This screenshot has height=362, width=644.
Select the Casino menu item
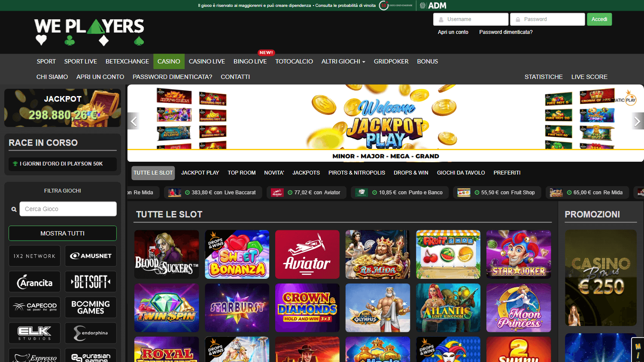click(x=169, y=61)
